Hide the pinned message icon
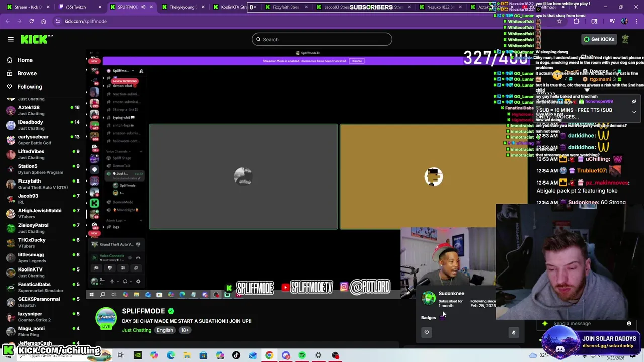Screen dimensions: 644x362 coord(634,101)
